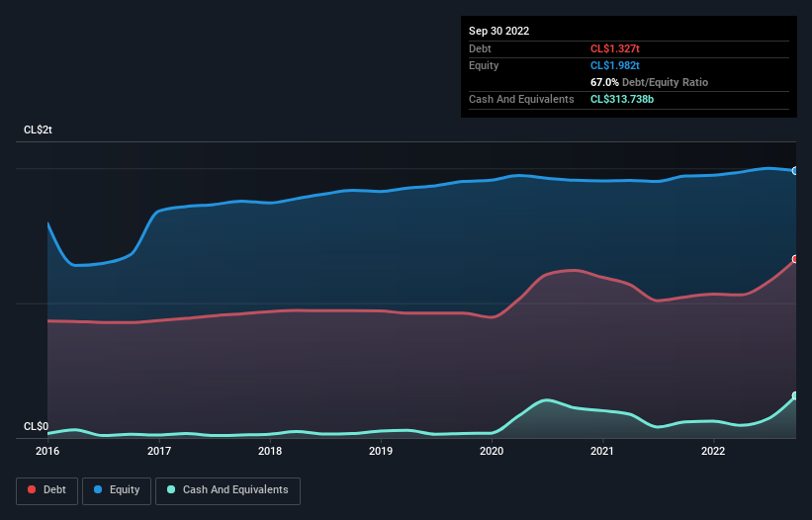Toggle the Debt legend button
This screenshot has height=520, width=812.
[47, 490]
